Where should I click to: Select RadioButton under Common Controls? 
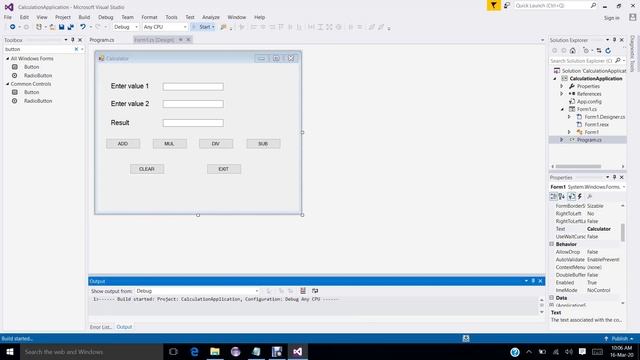coord(38,101)
